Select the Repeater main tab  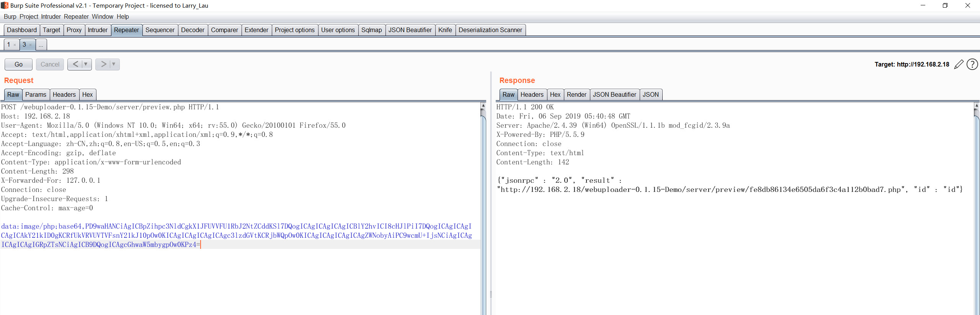click(x=126, y=30)
